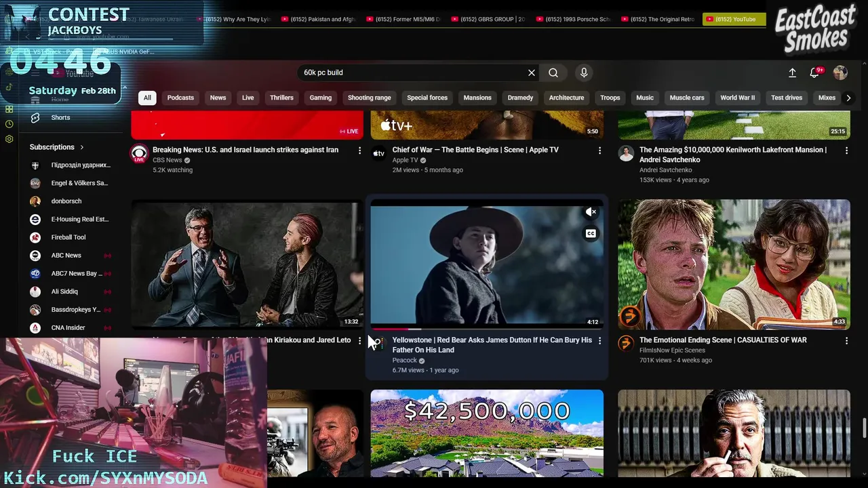Screen dimensions: 868x488
Task: Select the News filter chip
Action: point(218,98)
